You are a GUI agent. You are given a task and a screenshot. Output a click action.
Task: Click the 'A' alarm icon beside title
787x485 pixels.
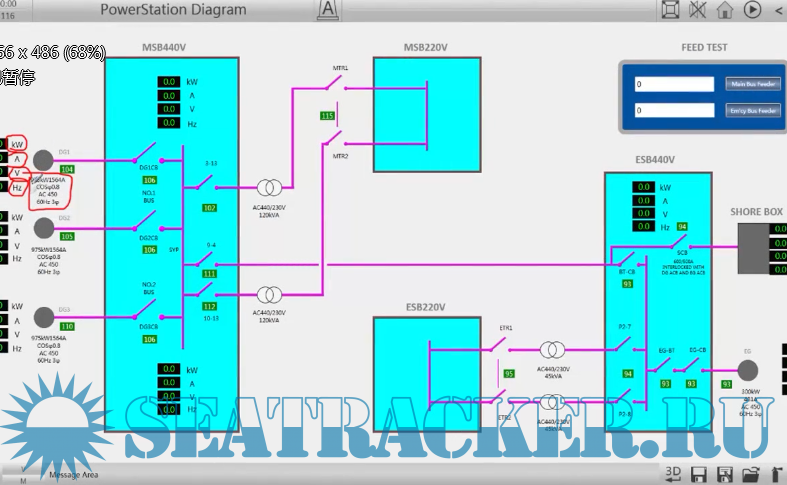[326, 10]
